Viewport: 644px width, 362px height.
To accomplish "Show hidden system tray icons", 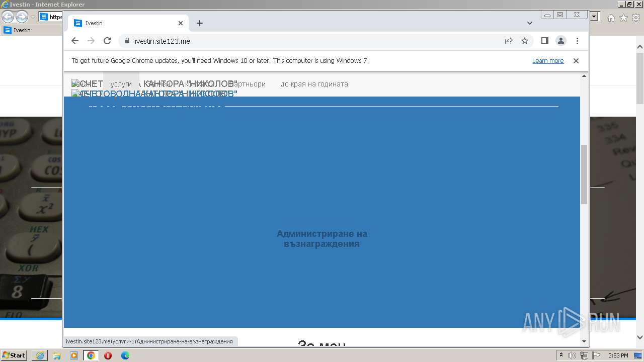I will point(561,355).
